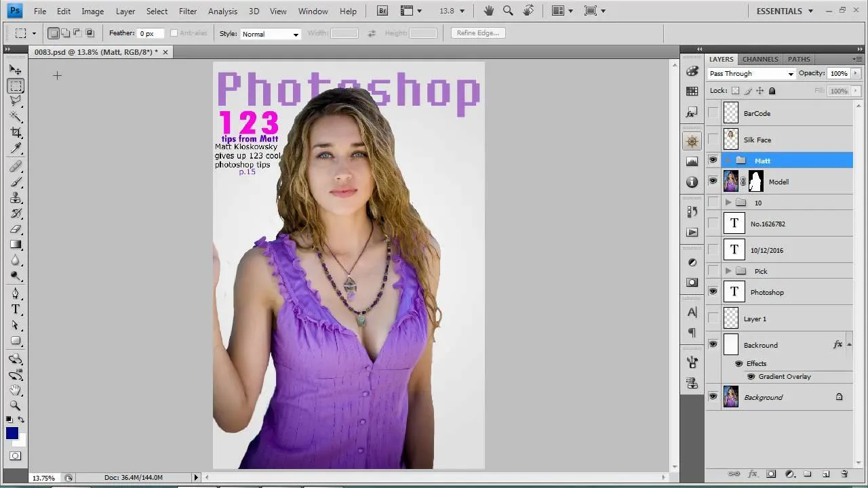The height and width of the screenshot is (488, 868).
Task: Launch Bridge from the application bar
Action: [x=382, y=11]
